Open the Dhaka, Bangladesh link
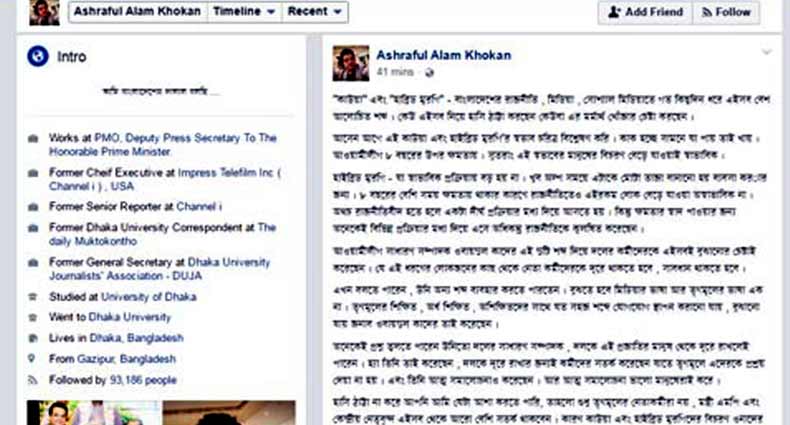Image resolution: width=790 pixels, height=425 pixels. pyautogui.click(x=137, y=338)
